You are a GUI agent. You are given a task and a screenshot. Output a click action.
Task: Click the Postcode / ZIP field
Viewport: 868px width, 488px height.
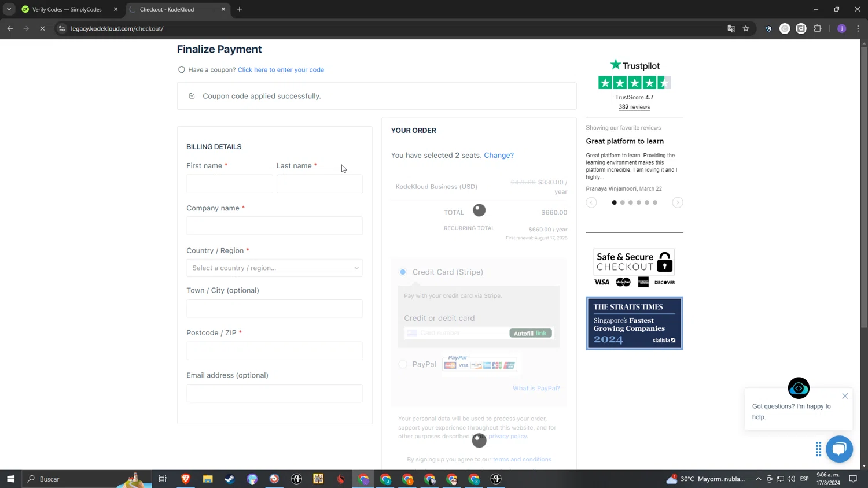click(x=275, y=351)
